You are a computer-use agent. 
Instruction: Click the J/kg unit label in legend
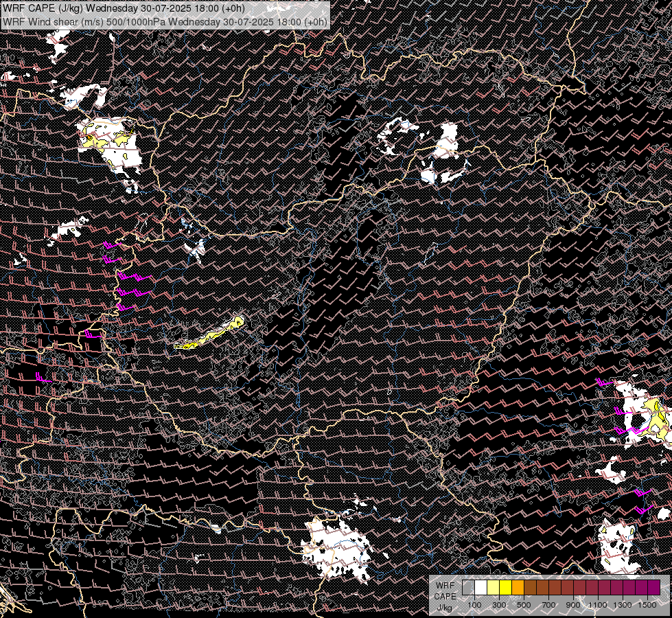(x=444, y=608)
